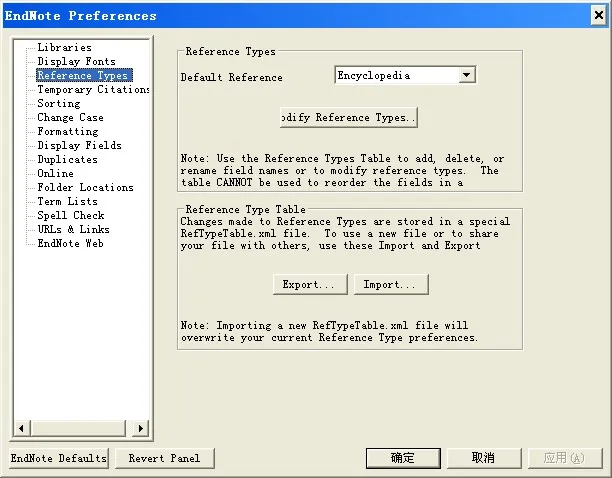Select EndNote Web preferences

click(70, 243)
